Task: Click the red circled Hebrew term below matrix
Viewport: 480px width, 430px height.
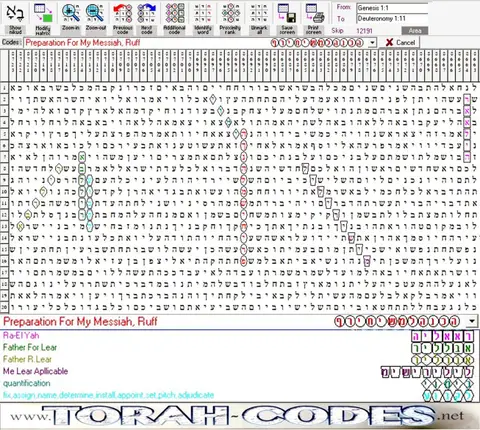Action: click(397, 322)
